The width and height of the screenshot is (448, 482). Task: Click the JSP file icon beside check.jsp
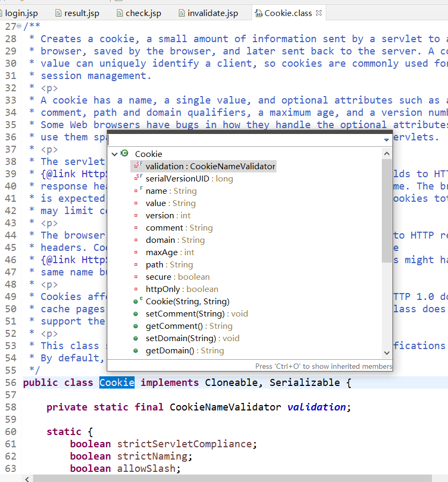coord(120,13)
